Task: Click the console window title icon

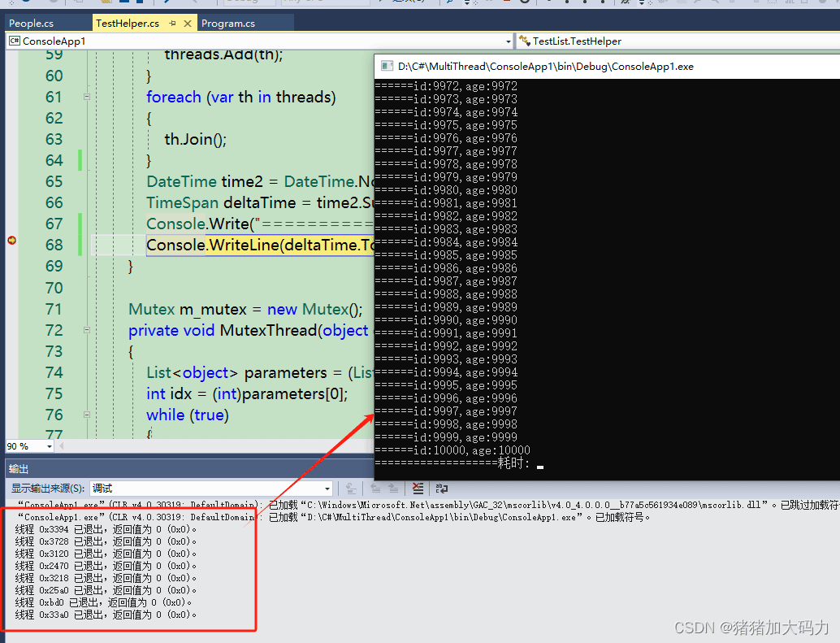Action: (x=386, y=66)
